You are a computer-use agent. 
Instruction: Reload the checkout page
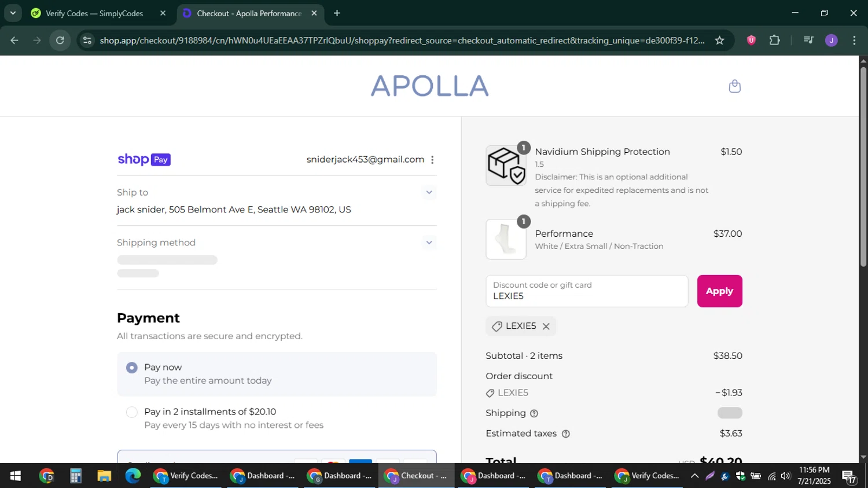click(60, 41)
